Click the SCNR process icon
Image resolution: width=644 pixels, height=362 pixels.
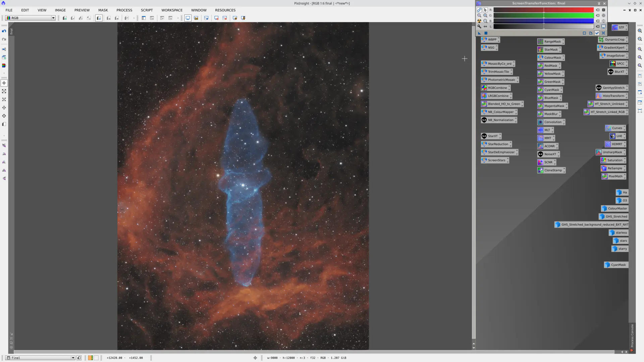pyautogui.click(x=547, y=162)
